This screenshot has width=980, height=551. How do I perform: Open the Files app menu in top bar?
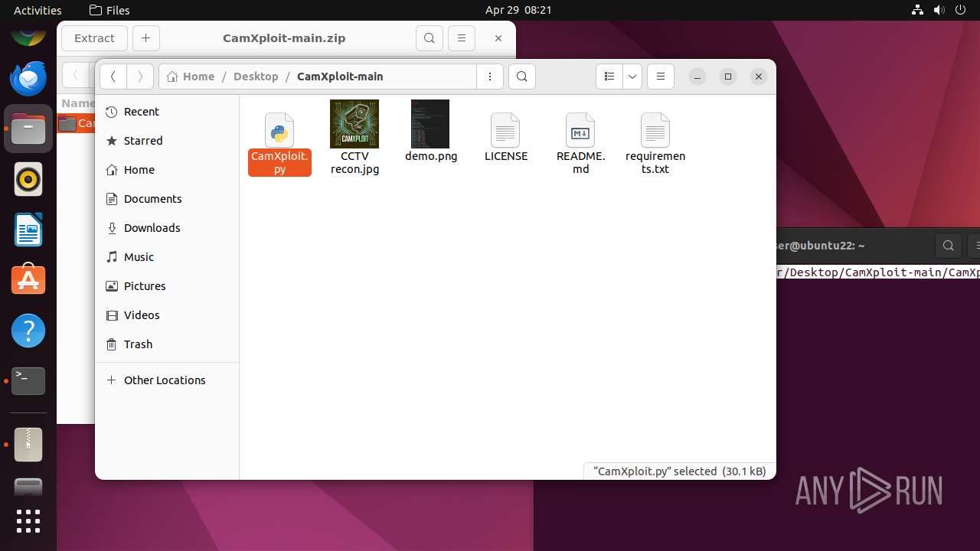[x=109, y=10]
